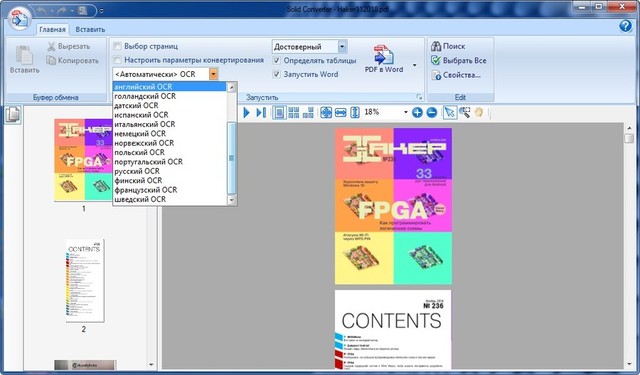Select page 2 CONTENTS thumbnail
The width and height of the screenshot is (640, 375).
(x=84, y=281)
